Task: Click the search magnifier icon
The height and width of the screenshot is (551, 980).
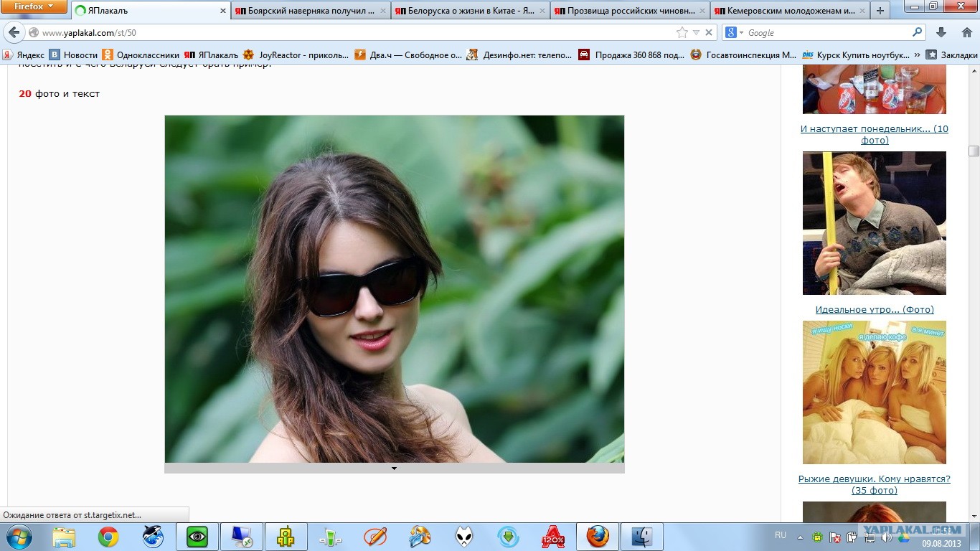Action: tap(917, 33)
